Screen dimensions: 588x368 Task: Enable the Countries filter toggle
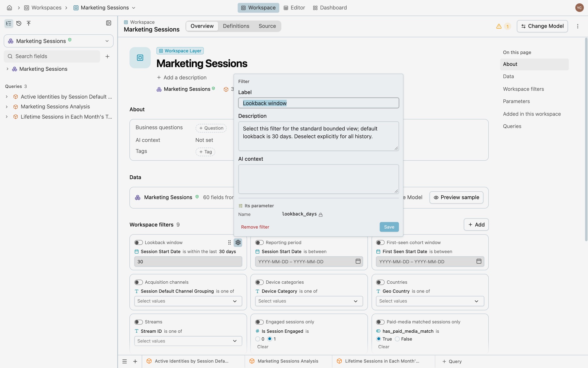(380, 282)
